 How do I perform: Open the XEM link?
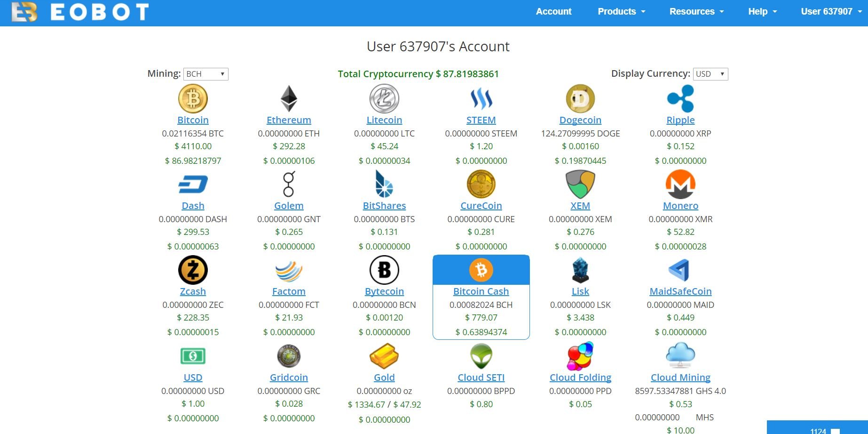(580, 206)
